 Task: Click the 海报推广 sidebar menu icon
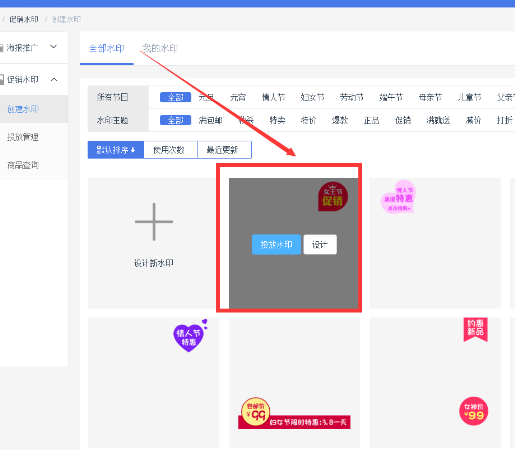click(x=2, y=48)
